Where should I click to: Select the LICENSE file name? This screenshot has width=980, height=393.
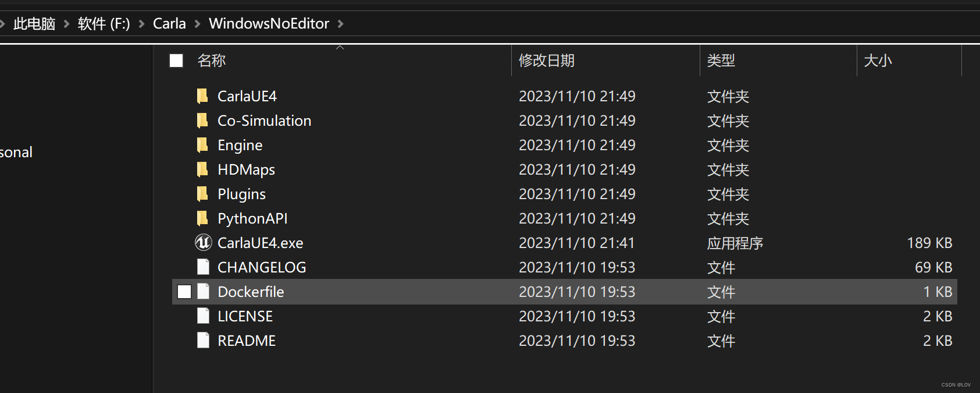(x=245, y=316)
